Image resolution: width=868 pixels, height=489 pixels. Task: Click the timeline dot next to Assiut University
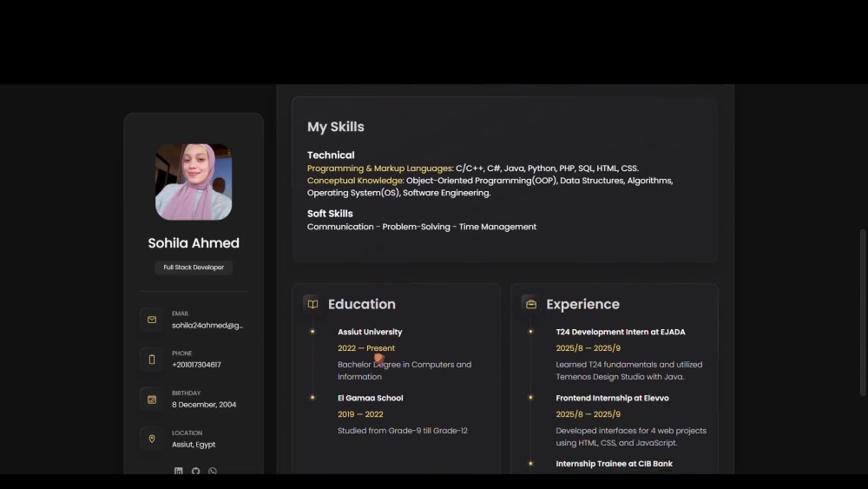click(x=312, y=331)
